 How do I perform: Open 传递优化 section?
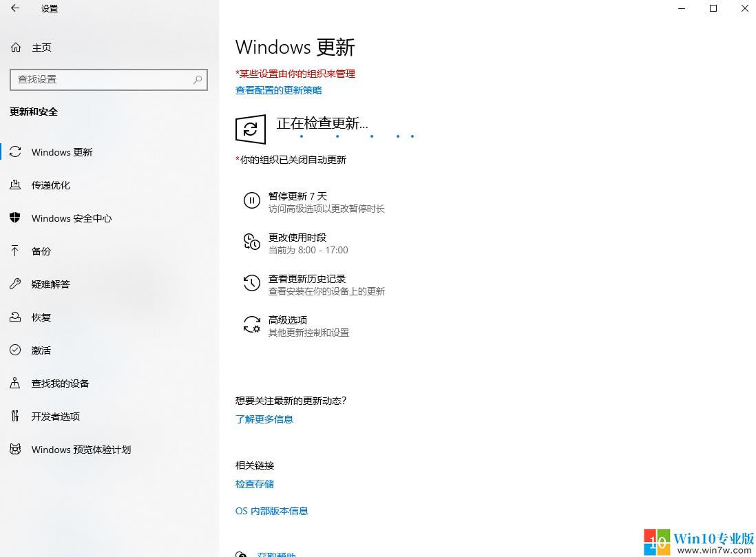(51, 185)
